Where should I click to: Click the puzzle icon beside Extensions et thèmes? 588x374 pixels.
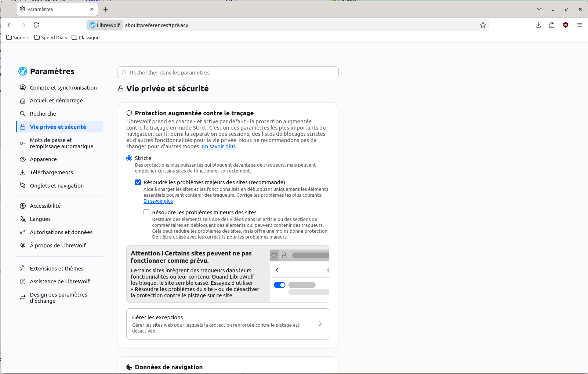[23, 269]
